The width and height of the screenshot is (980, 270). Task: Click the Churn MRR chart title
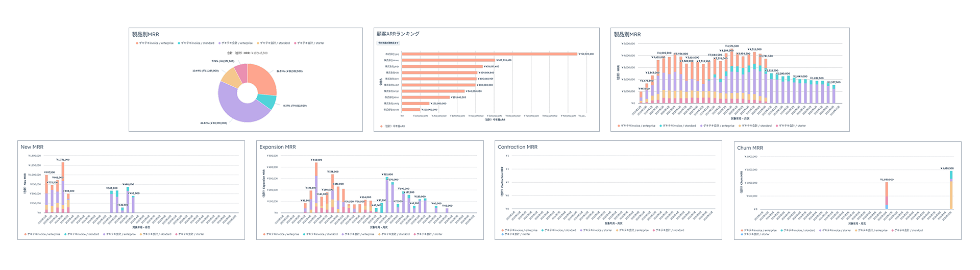tap(750, 148)
